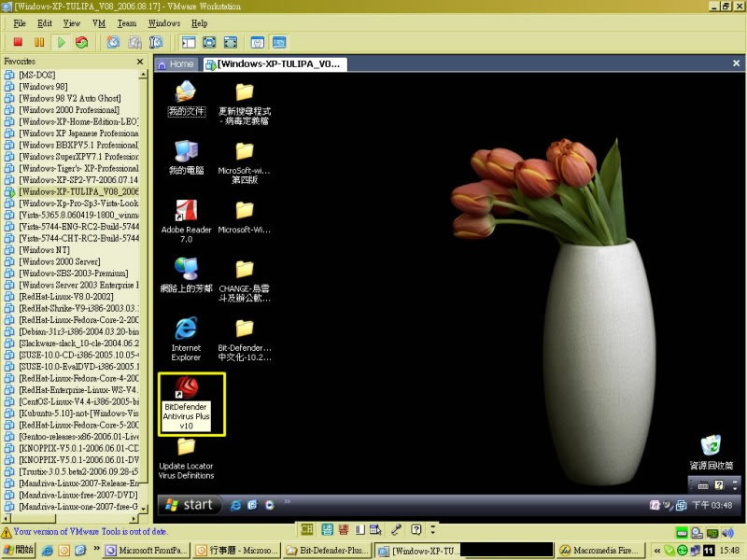Screen dimensions: 747x560
Task: Click the red Power Off toolbar button
Action: click(x=18, y=42)
